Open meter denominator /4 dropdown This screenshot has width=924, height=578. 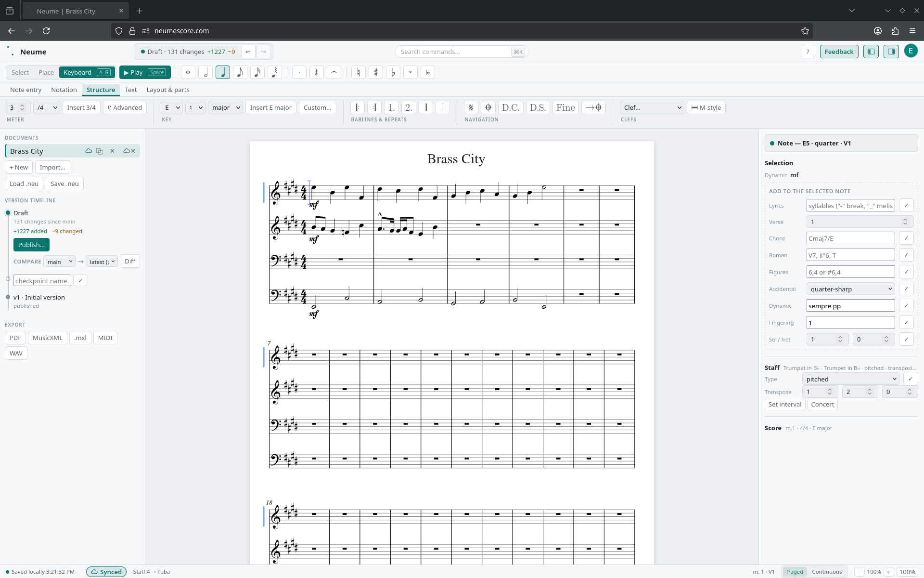tap(47, 107)
